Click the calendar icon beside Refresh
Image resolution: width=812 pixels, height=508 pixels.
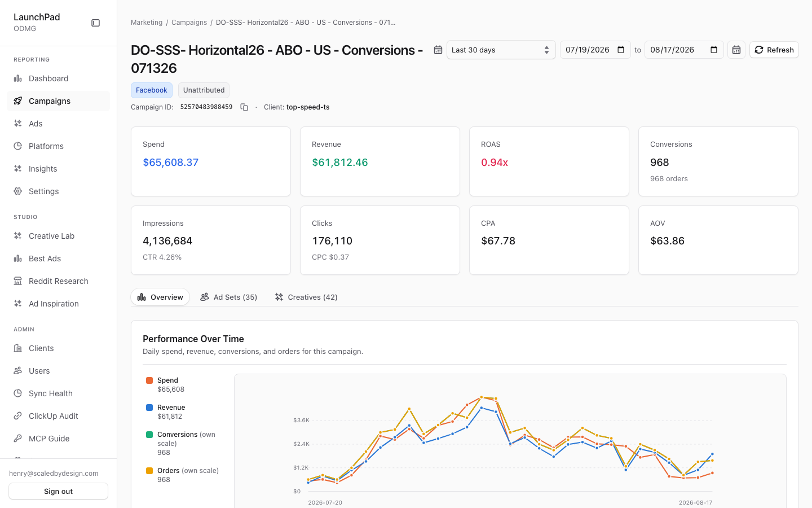(736, 50)
